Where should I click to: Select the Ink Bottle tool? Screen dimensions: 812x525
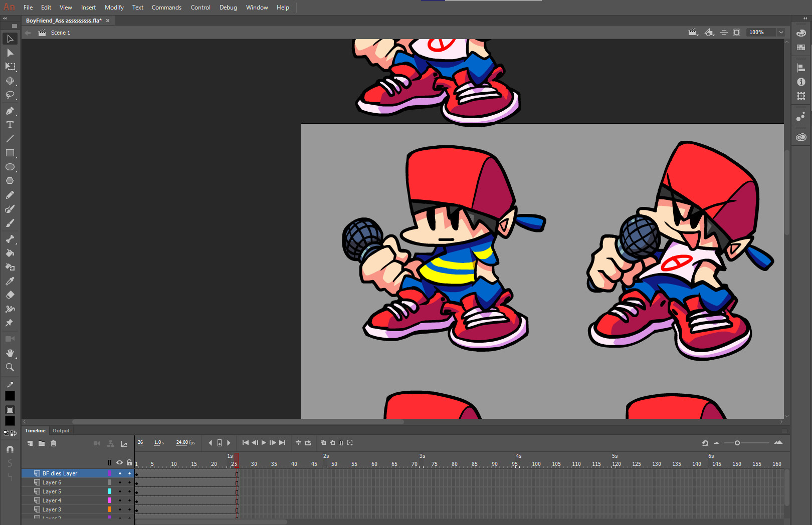pos(10,267)
